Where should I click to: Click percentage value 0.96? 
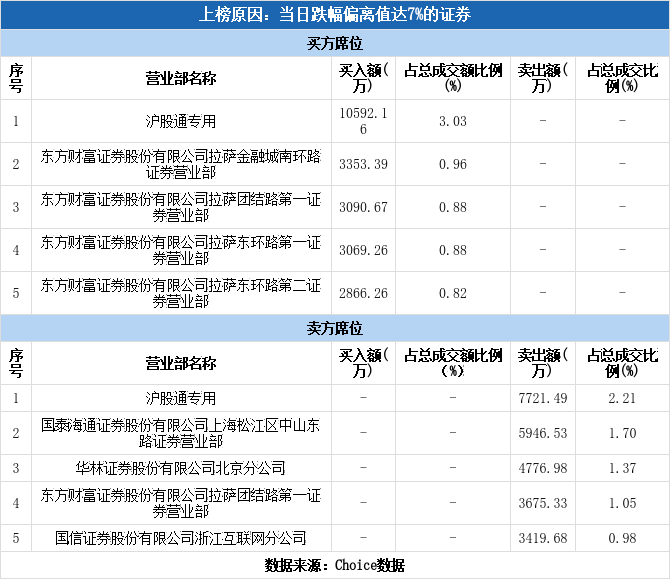(x=453, y=164)
